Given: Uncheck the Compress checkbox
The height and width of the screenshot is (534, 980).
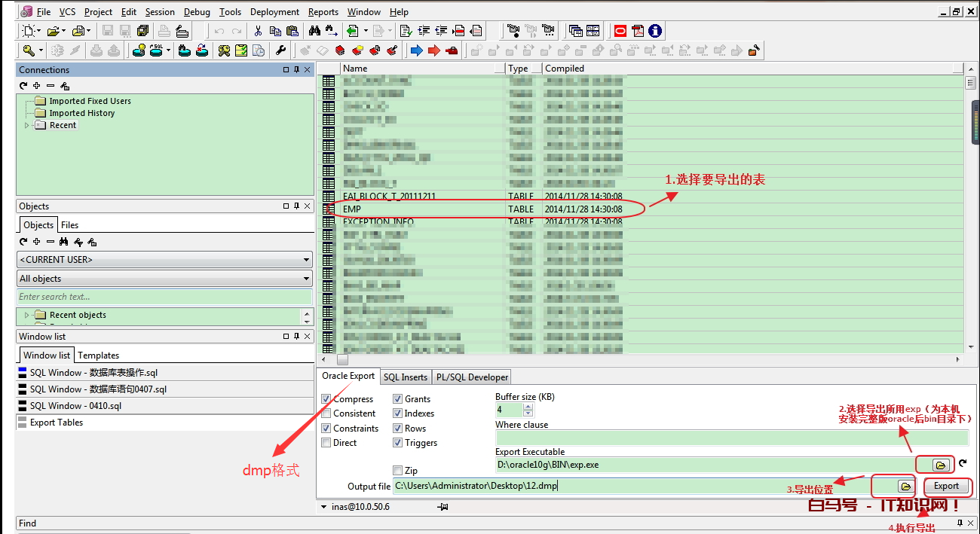Looking at the screenshot, I should 326,399.
